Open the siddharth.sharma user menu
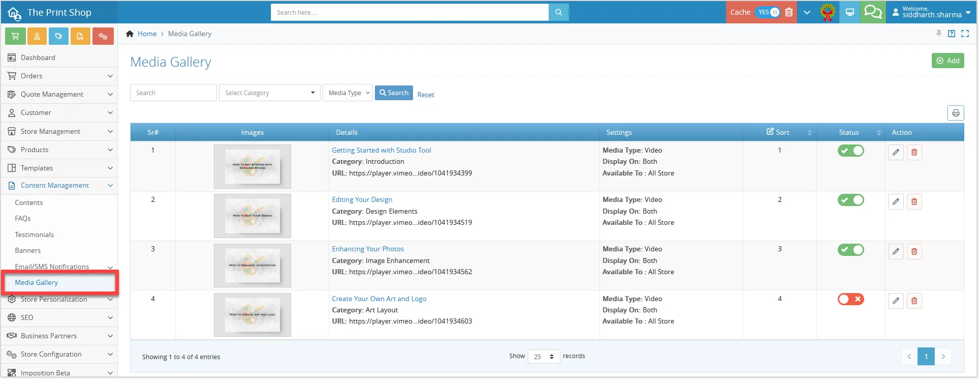The height and width of the screenshot is (380, 980). click(x=932, y=12)
